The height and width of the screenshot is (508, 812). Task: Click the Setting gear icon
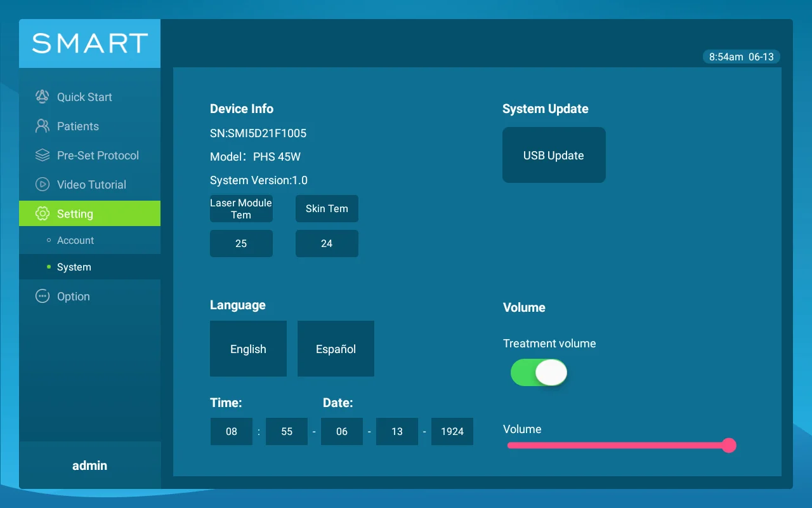coord(42,213)
